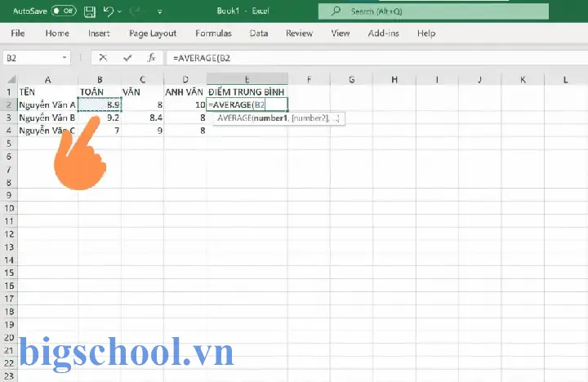Click cell with value 9.2
This screenshot has width=588, height=382.
[100, 118]
